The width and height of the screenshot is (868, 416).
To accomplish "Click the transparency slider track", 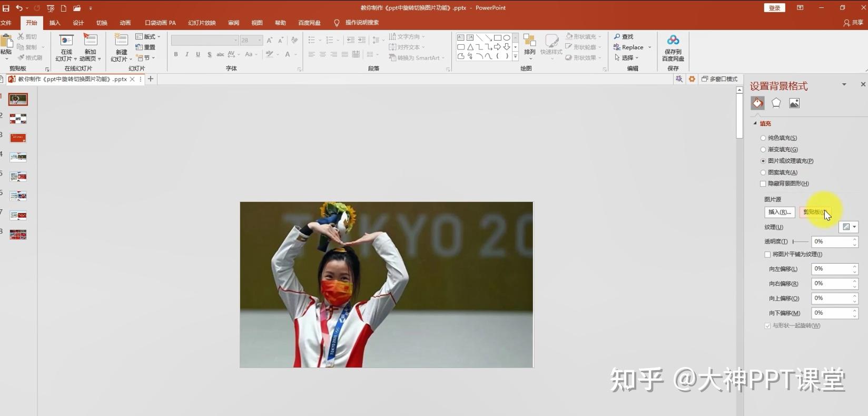I will click(x=800, y=241).
